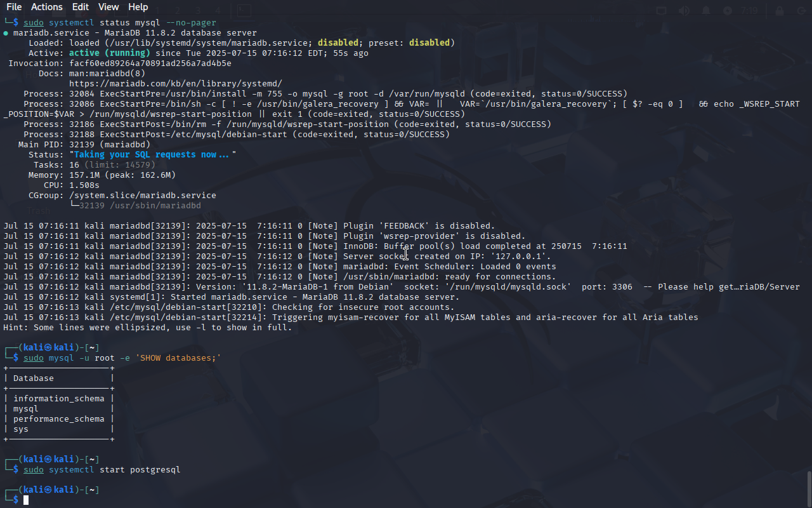This screenshot has height=508, width=812.
Task: Click "Plugin 'FEEDBACK' is disabled" log line
Action: 249,226
